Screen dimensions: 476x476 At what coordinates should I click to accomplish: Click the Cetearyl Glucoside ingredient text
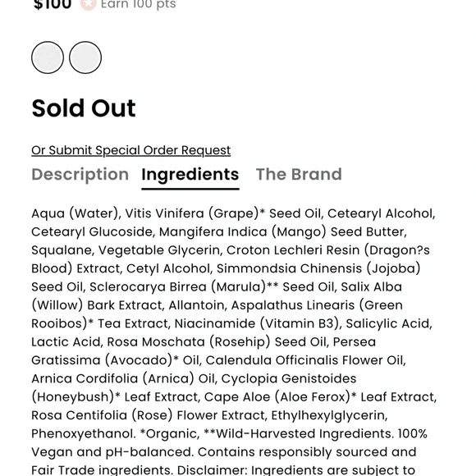94,232
